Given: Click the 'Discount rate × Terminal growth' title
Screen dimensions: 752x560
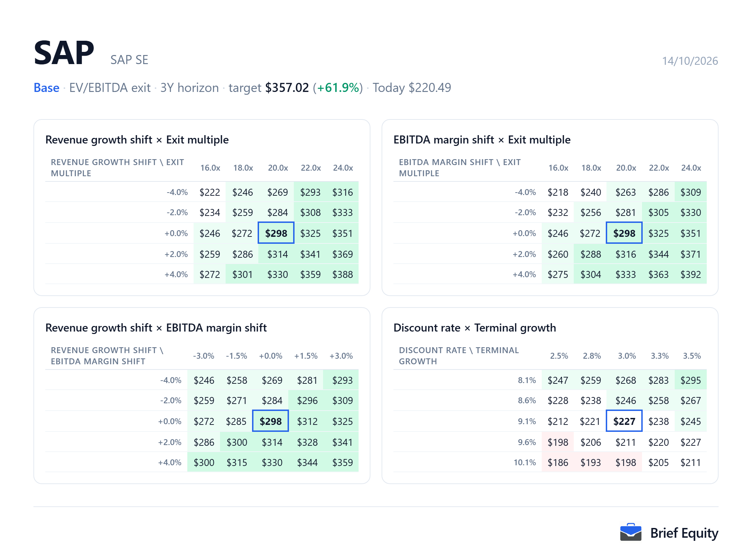Looking at the screenshot, I should tap(475, 328).
